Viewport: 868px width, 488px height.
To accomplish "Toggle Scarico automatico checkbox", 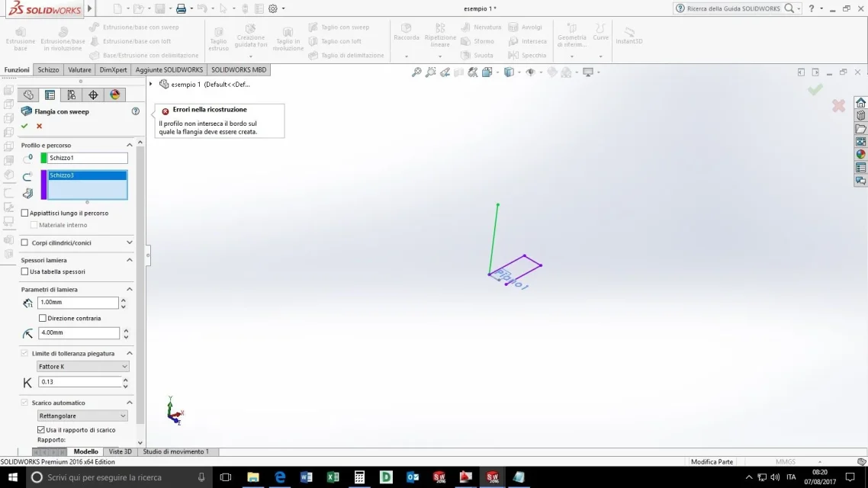I will (x=24, y=403).
